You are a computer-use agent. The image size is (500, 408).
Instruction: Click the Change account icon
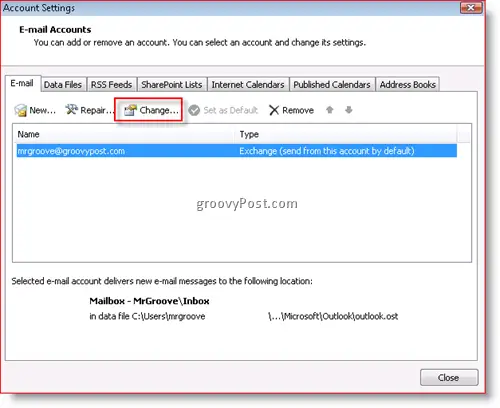click(x=130, y=110)
